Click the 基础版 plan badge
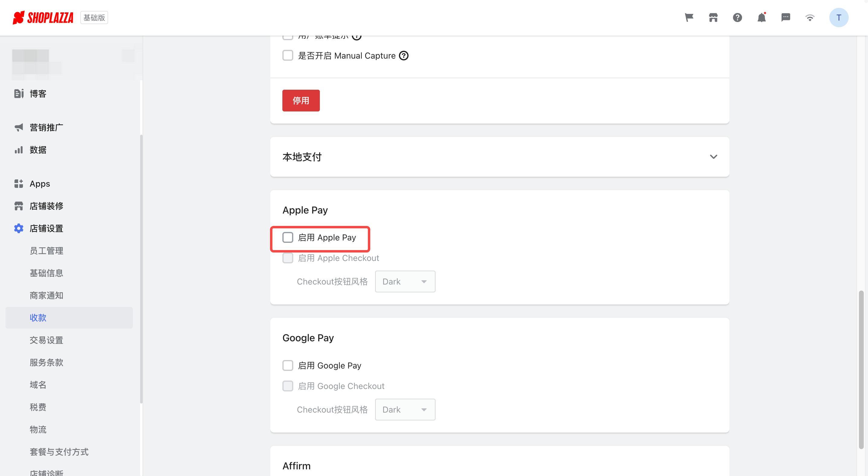Image resolution: width=868 pixels, height=476 pixels. point(94,18)
